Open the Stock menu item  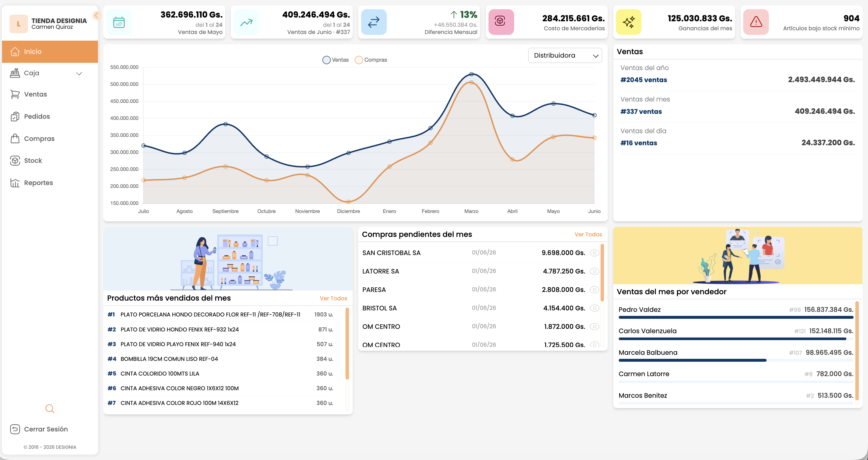coord(50,161)
